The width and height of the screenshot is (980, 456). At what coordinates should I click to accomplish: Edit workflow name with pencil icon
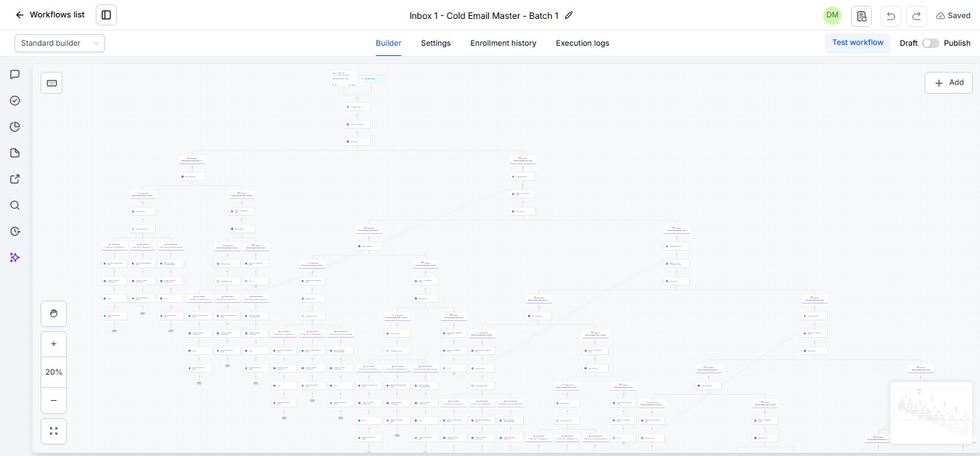(x=569, y=15)
